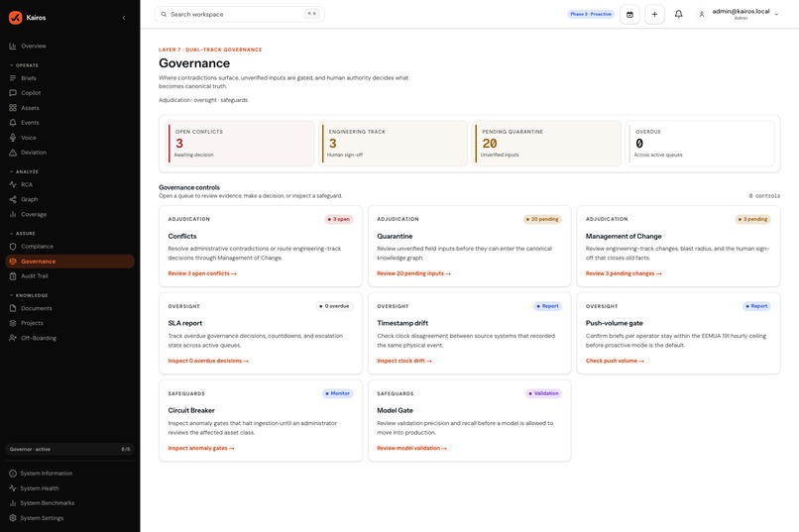Collapse the KNOWLEDGE sidebar section
The image size is (799, 532).
[x=29, y=295]
